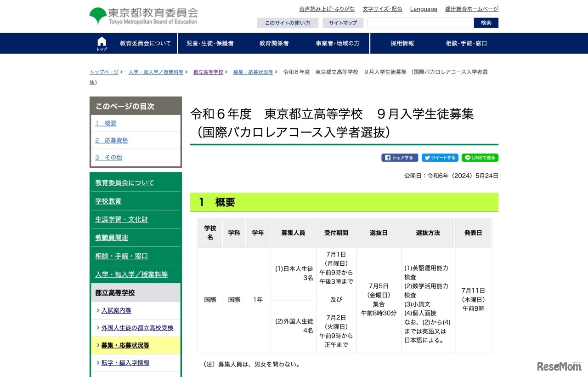Follow the 都立高等学校 breadcrumb link
This screenshot has width=588, height=377.
pos(208,72)
